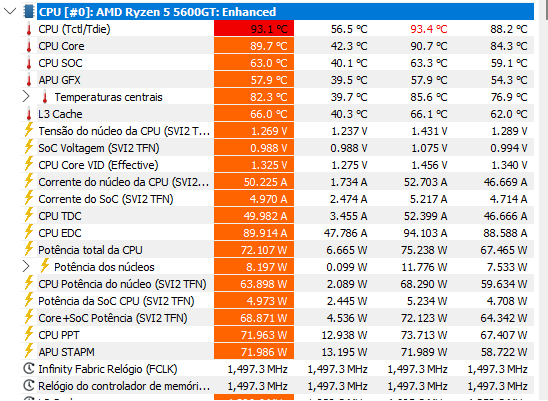This screenshot has width=548, height=401.
Task: Select the APU GFX sensor label
Action: tap(59, 80)
